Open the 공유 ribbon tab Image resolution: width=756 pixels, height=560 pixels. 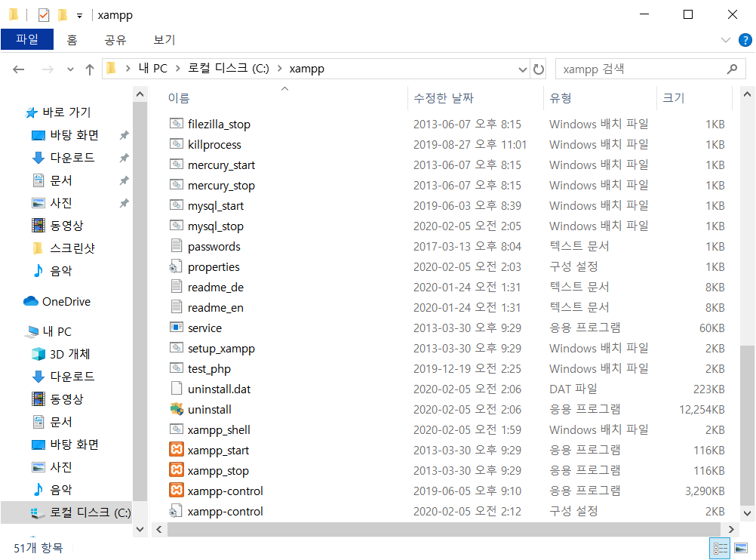pos(115,39)
